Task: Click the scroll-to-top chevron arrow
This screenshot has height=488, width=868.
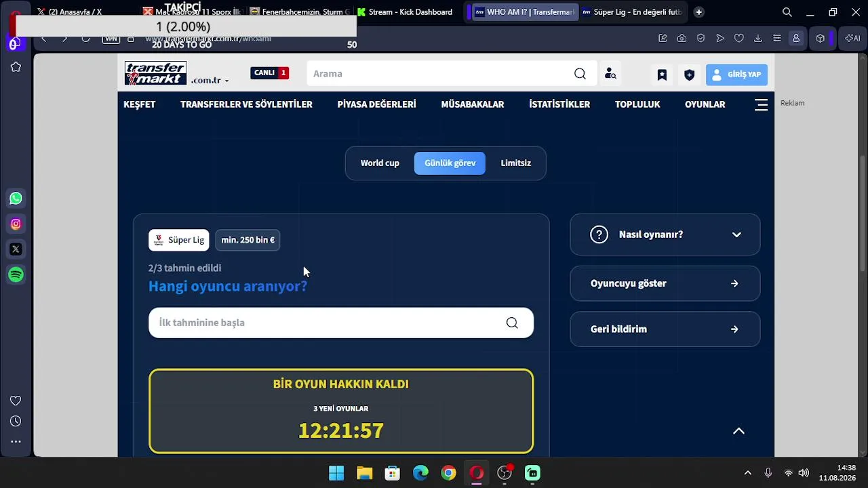Action: (x=739, y=431)
